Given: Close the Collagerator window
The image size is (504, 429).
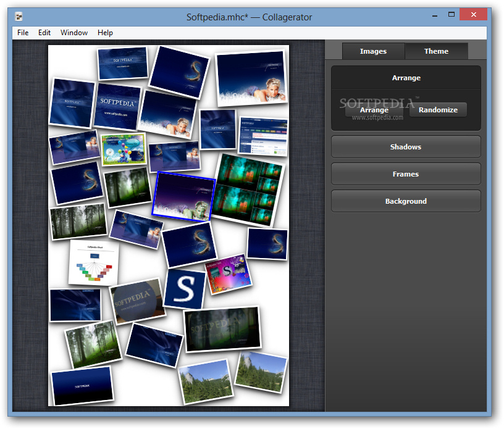Looking at the screenshot, I should tap(474, 14).
